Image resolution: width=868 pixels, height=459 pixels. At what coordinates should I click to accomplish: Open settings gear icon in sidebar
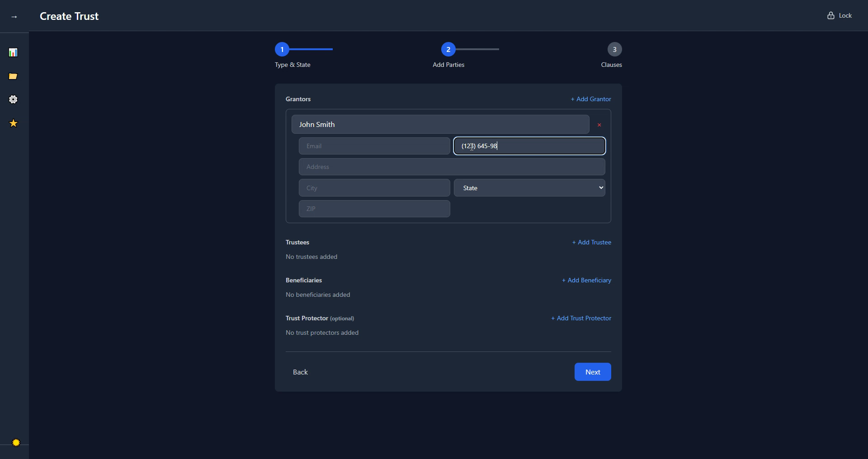[13, 99]
